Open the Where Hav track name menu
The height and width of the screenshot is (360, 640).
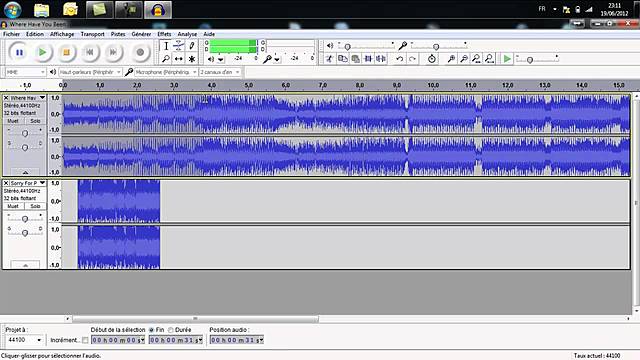[x=28, y=98]
